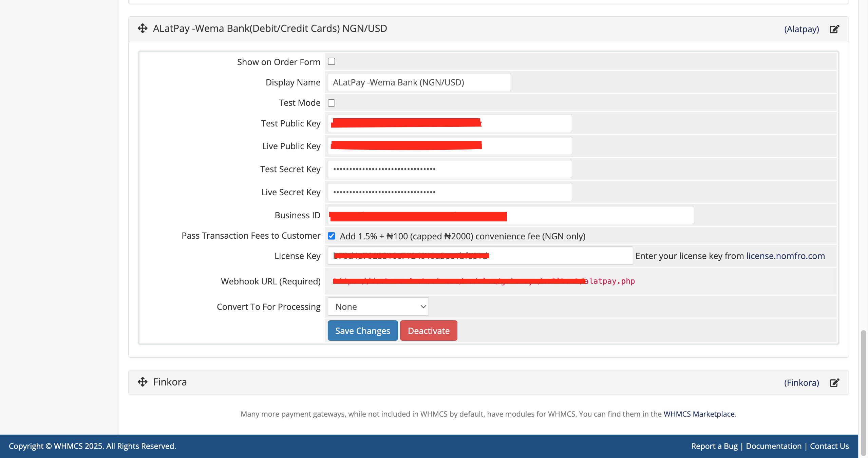The width and height of the screenshot is (868, 458).
Task: Click the ALatPay edit pencil icon
Action: (x=834, y=29)
